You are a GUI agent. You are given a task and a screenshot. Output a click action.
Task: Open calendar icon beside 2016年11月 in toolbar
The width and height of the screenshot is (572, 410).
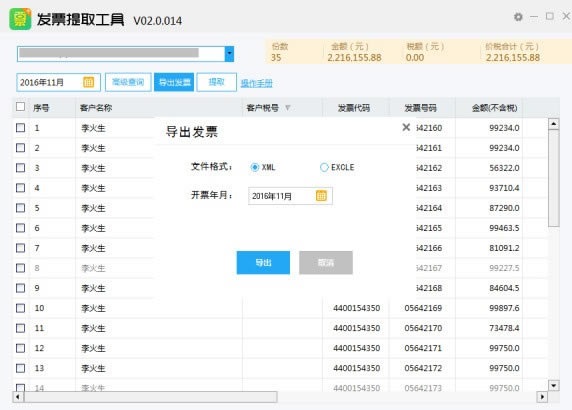pyautogui.click(x=88, y=82)
